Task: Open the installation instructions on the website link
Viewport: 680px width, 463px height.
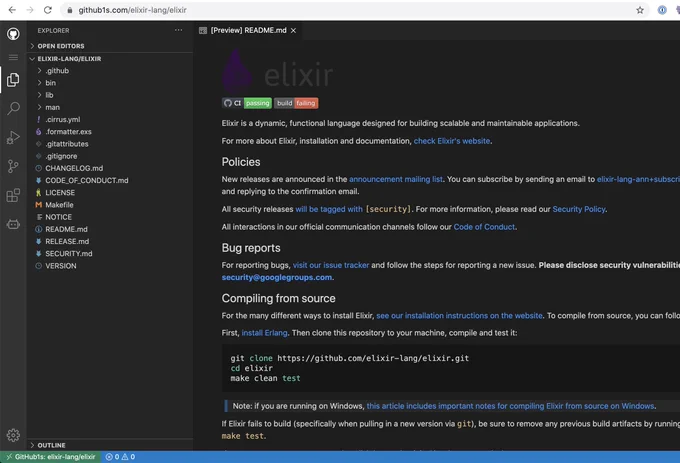Action: (x=459, y=316)
